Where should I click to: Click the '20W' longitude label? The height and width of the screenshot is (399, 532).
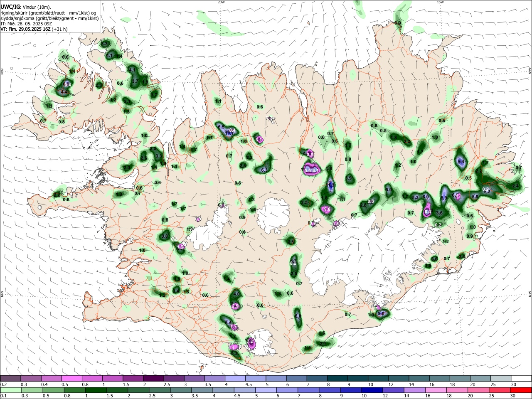[x=221, y=2]
